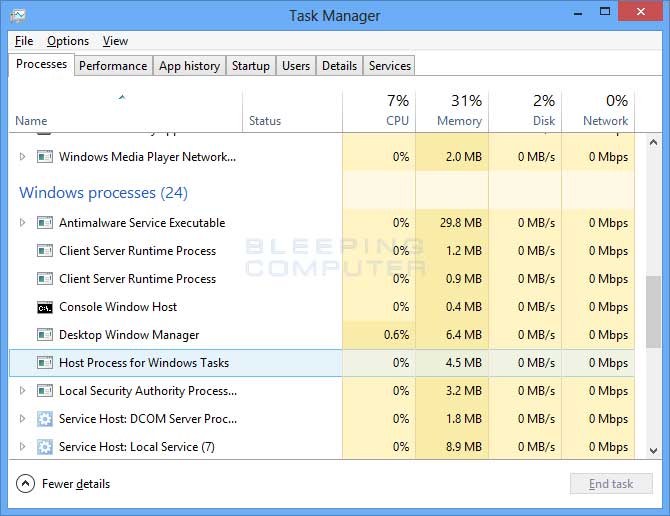This screenshot has height=516, width=670.
Task: Open the Startup tab
Action: 251,66
